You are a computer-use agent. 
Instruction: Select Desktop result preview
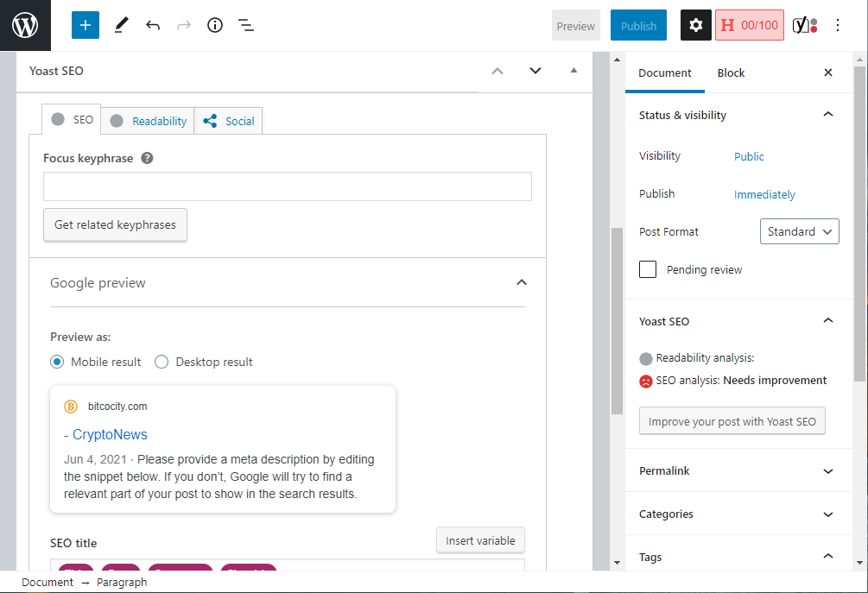(x=162, y=362)
